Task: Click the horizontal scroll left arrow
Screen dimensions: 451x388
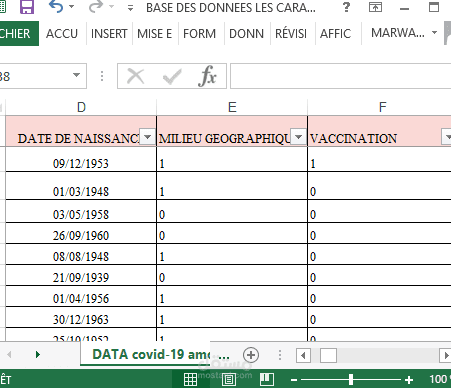Action: point(303,355)
